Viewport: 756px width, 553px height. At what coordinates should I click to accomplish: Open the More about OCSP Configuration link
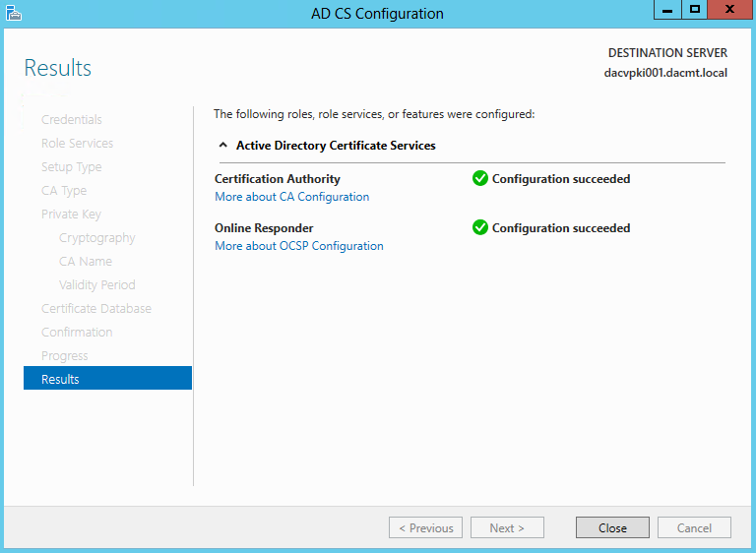[x=299, y=246]
